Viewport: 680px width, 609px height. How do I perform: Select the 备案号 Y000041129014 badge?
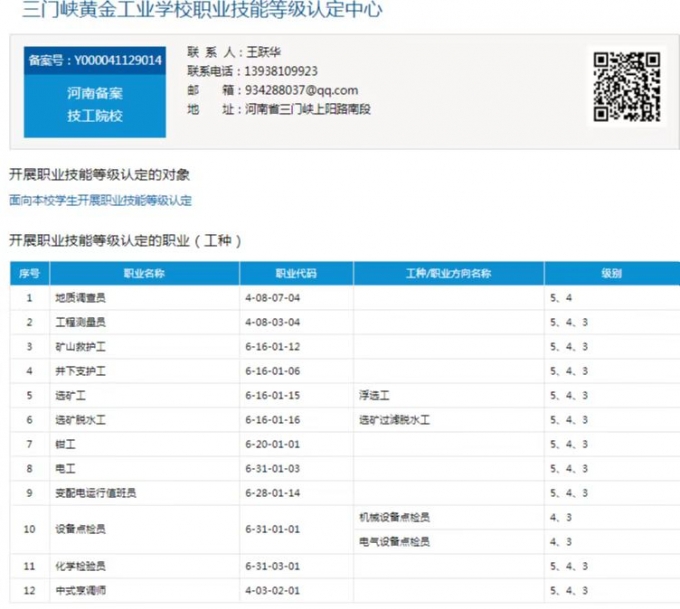(x=95, y=60)
